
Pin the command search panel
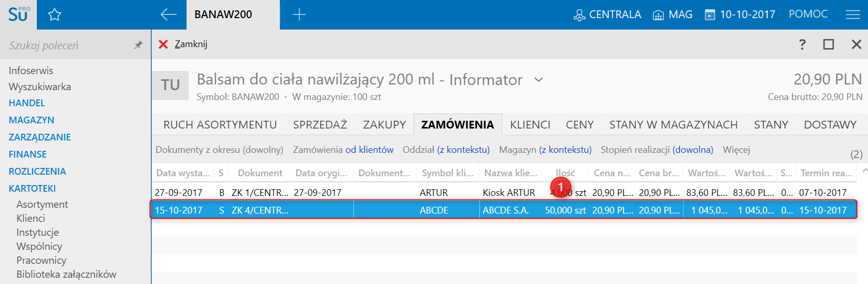[x=138, y=45]
